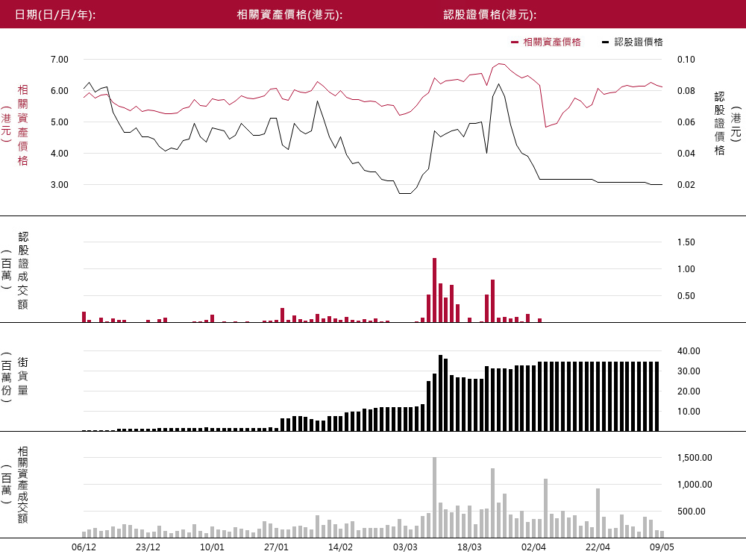Image resolution: width=746 pixels, height=560 pixels.
Task: Click the tallest red warrant turnover bar
Action: [434, 290]
